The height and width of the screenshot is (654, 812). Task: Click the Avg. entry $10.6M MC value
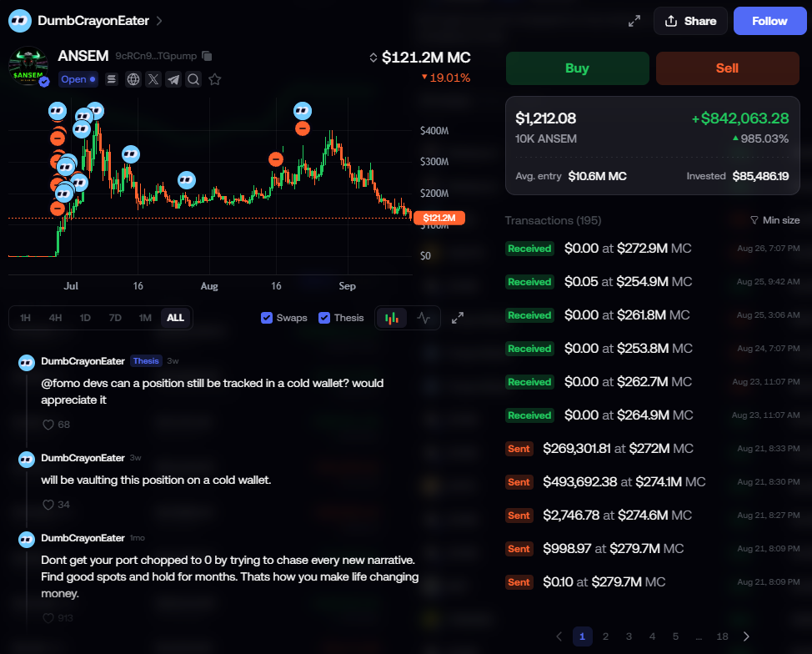597,176
